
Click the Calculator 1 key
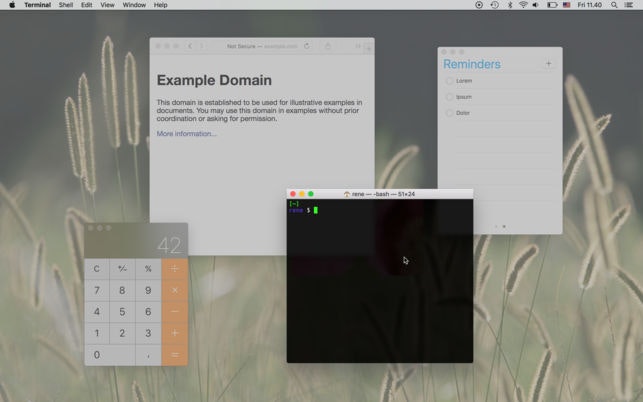click(x=97, y=333)
